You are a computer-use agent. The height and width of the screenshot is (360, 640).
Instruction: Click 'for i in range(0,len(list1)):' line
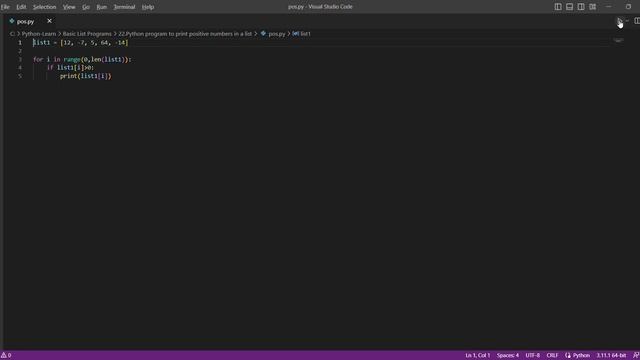[x=82, y=59]
